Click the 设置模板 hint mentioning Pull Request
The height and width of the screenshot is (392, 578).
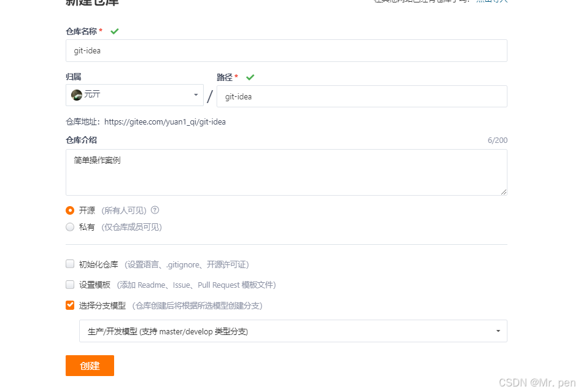pos(196,285)
